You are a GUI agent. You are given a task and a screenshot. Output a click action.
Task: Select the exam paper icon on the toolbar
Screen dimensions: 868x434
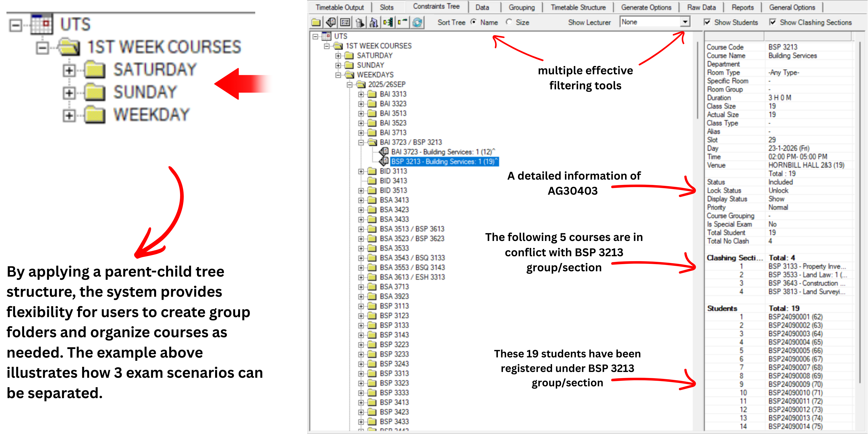click(330, 23)
